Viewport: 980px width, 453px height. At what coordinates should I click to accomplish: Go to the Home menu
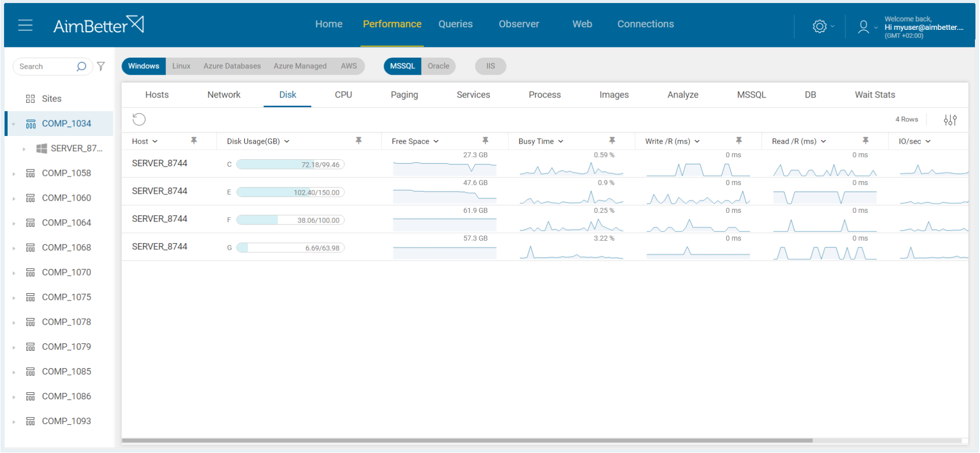pyautogui.click(x=329, y=24)
